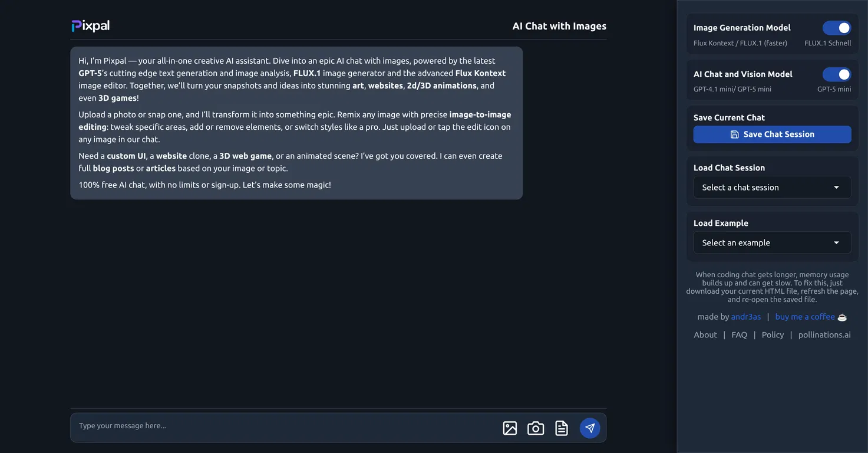Viewport: 868px width, 453px height.
Task: Click the document file icon
Action: (x=562, y=428)
